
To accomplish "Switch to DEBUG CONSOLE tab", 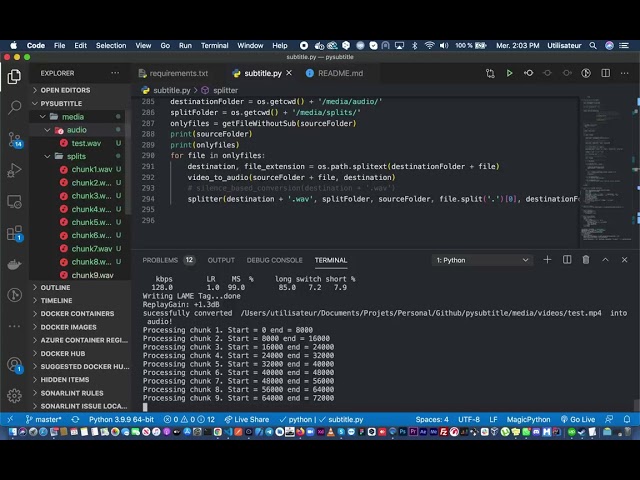I will click(274, 260).
